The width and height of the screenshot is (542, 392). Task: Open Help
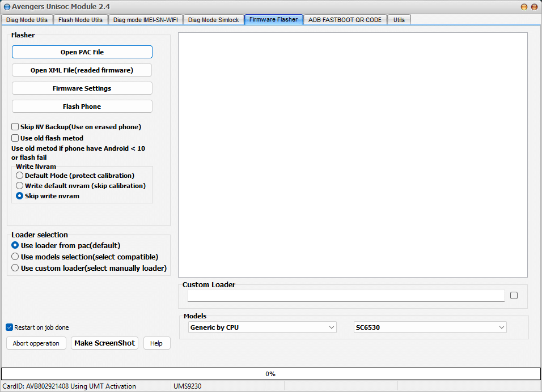156,343
